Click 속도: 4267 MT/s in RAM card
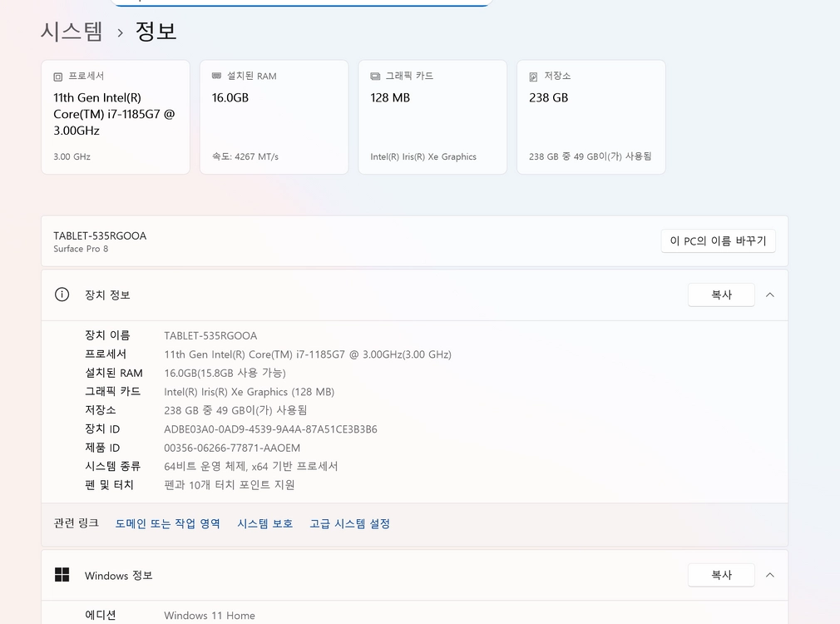 pyautogui.click(x=245, y=156)
